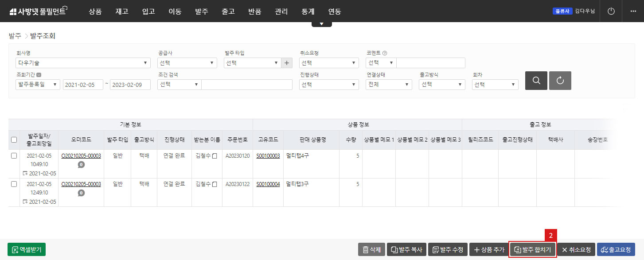Screen dimensions: 644x260
Task: Click the 발주 합치기 button
Action: [x=532, y=250]
